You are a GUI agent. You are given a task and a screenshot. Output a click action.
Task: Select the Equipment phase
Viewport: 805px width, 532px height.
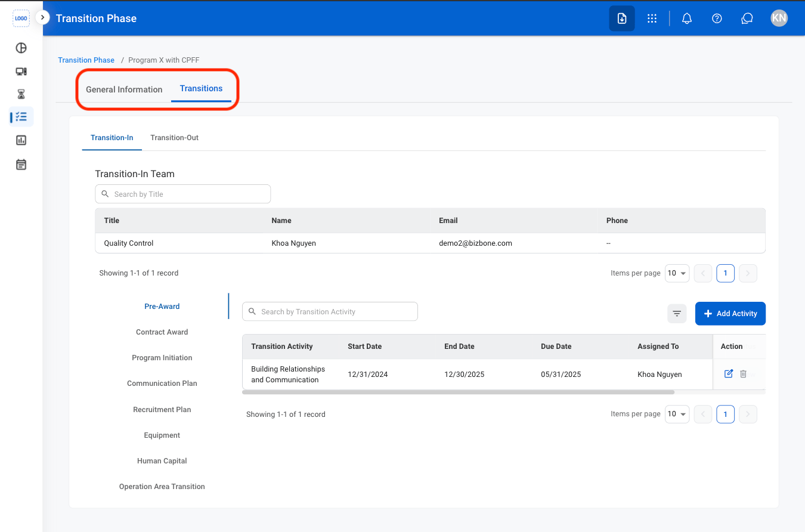162,435
